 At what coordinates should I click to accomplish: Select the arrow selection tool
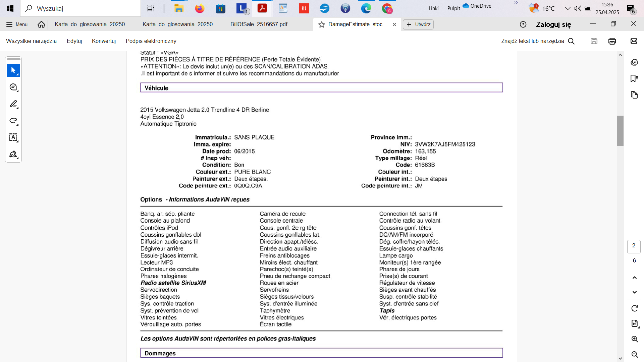click(x=13, y=70)
